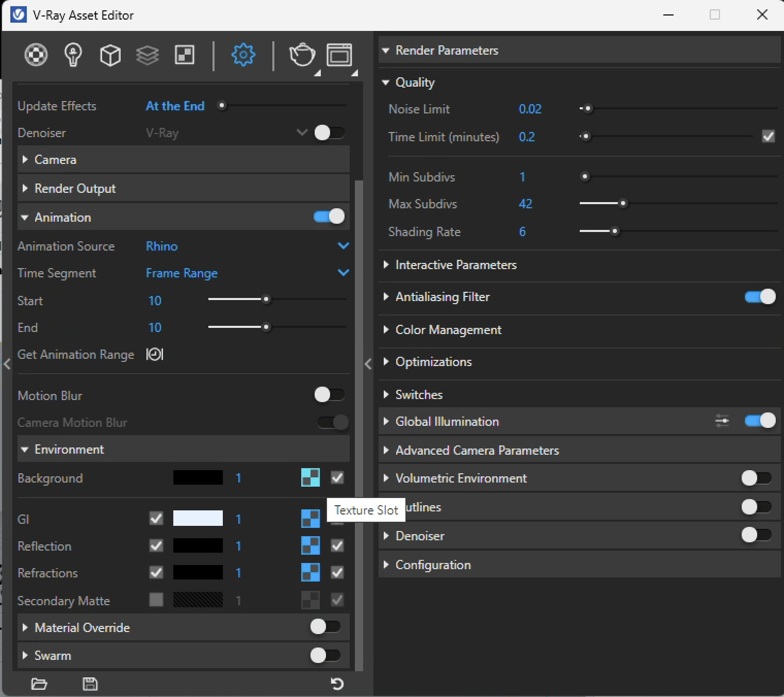Image resolution: width=784 pixels, height=697 pixels.
Task: Open the Lights category icon
Action: coord(73,55)
